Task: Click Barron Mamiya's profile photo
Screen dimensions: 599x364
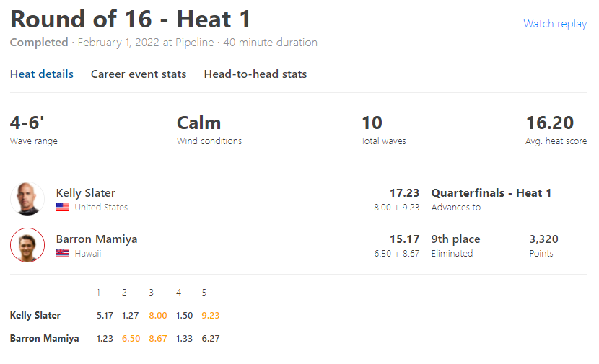Action: pos(27,245)
